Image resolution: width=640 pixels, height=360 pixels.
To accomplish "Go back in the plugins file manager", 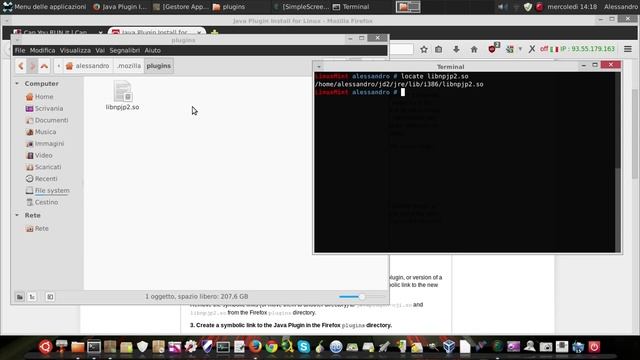I will click(x=21, y=66).
